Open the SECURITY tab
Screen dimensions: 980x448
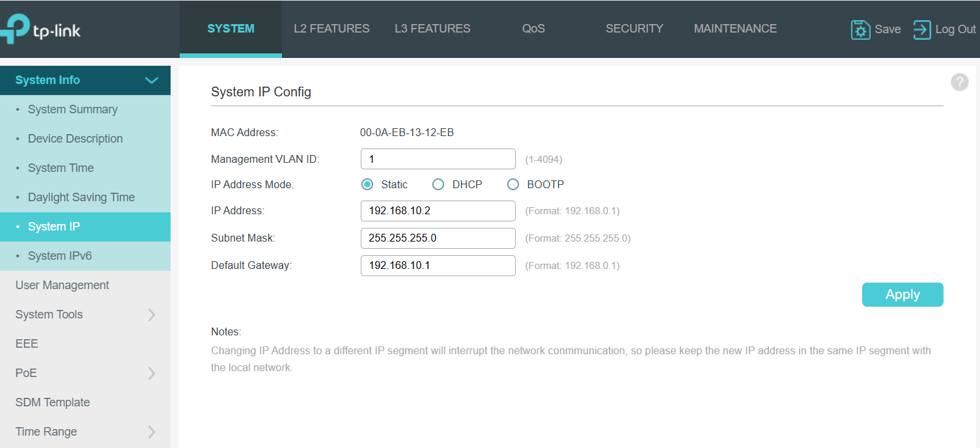[634, 29]
